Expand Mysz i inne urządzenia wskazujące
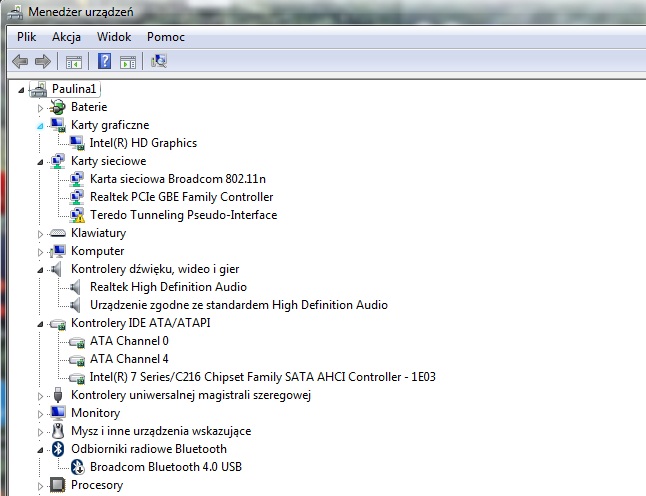The image size is (646, 496). (x=40, y=432)
